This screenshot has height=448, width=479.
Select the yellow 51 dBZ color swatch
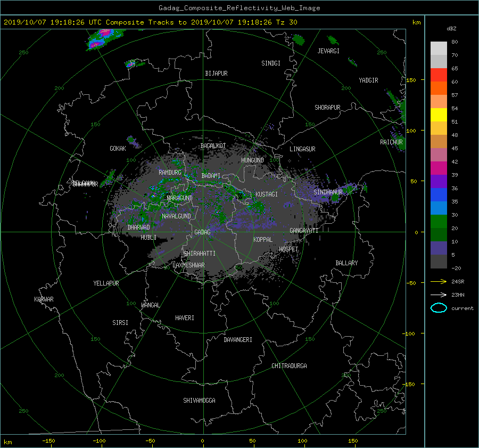[439, 115]
